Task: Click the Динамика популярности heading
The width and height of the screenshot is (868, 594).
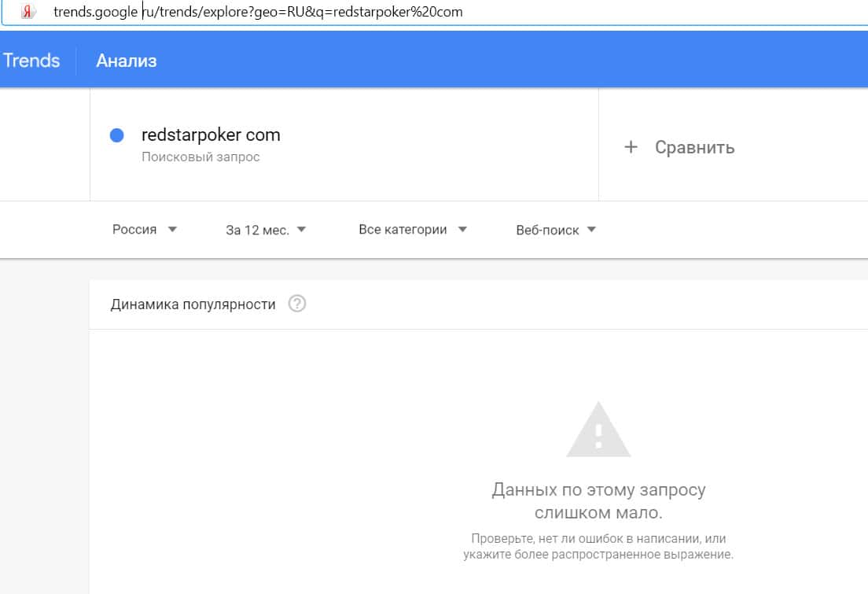Action: [x=193, y=304]
